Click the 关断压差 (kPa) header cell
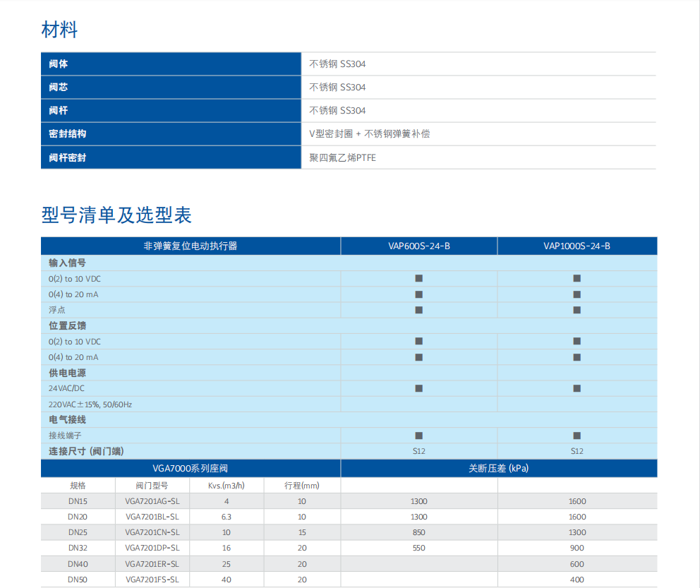This screenshot has height=588, width=700. pos(499,468)
